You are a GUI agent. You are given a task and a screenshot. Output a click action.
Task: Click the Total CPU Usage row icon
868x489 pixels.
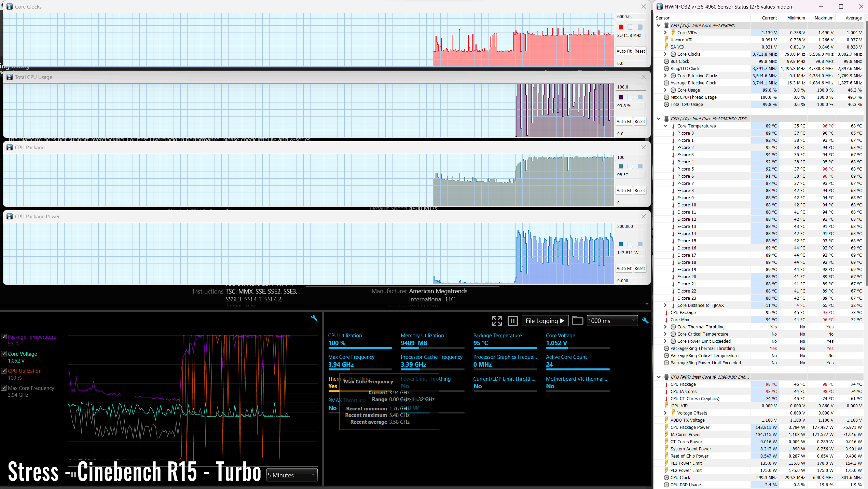coord(666,104)
